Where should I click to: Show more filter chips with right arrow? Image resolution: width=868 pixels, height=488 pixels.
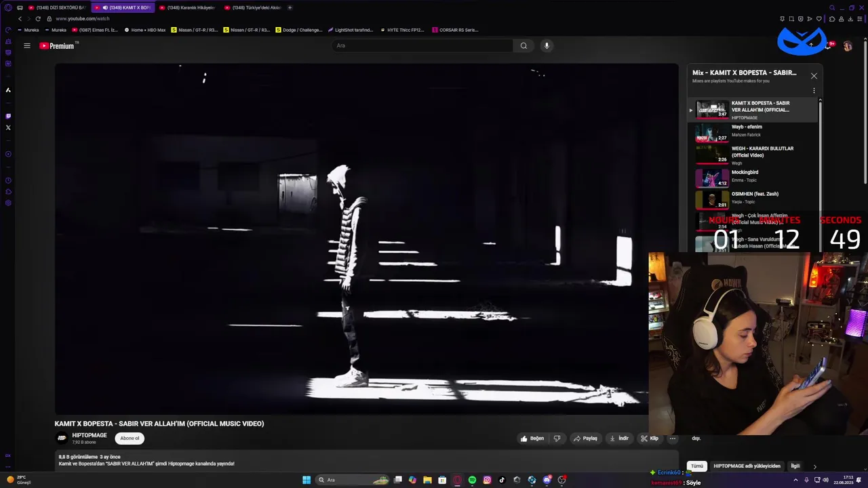click(814, 466)
